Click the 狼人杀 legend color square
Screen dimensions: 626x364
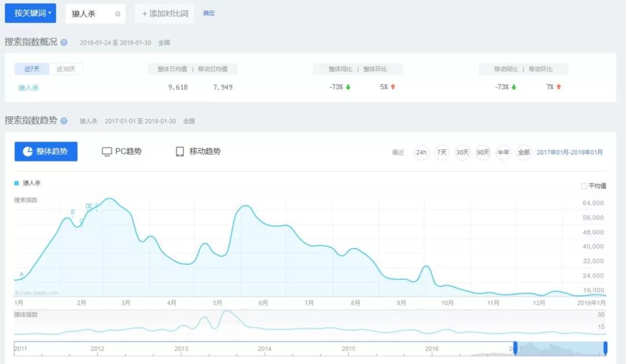(x=17, y=183)
